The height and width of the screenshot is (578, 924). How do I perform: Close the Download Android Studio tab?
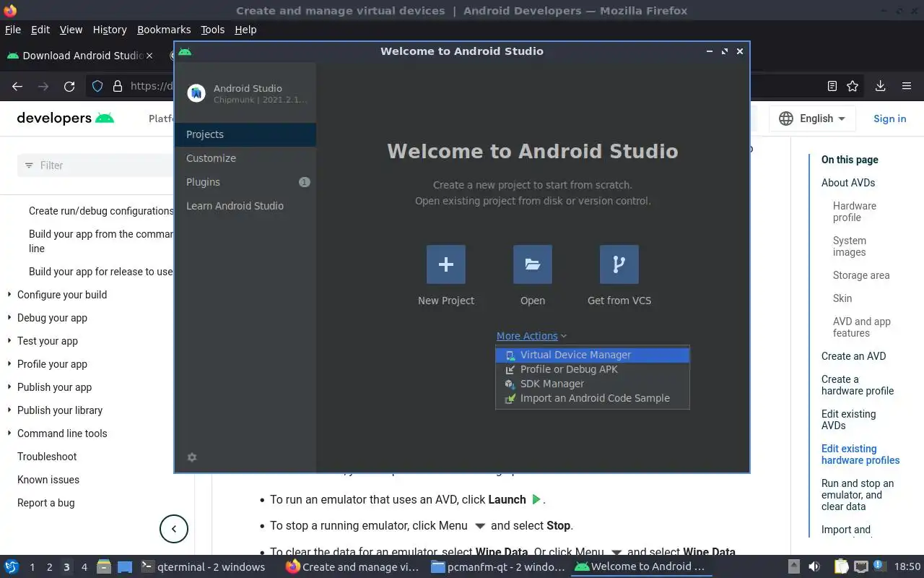(149, 56)
